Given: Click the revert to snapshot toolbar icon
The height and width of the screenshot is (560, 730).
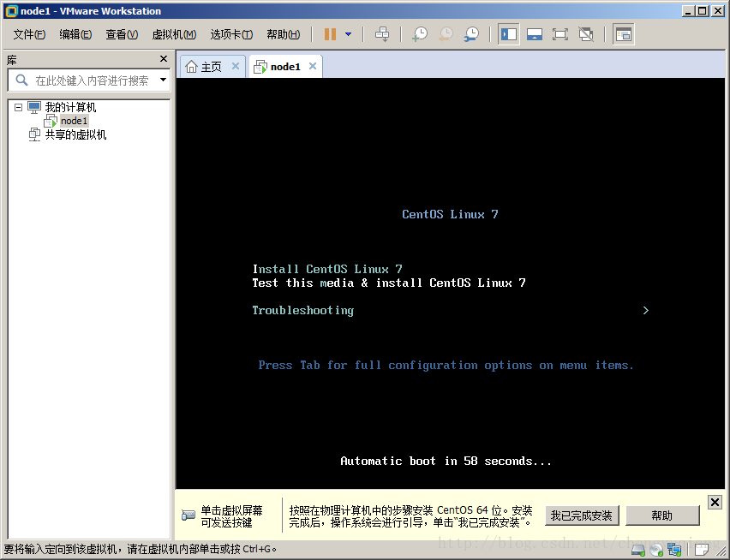Looking at the screenshot, I should [x=446, y=34].
